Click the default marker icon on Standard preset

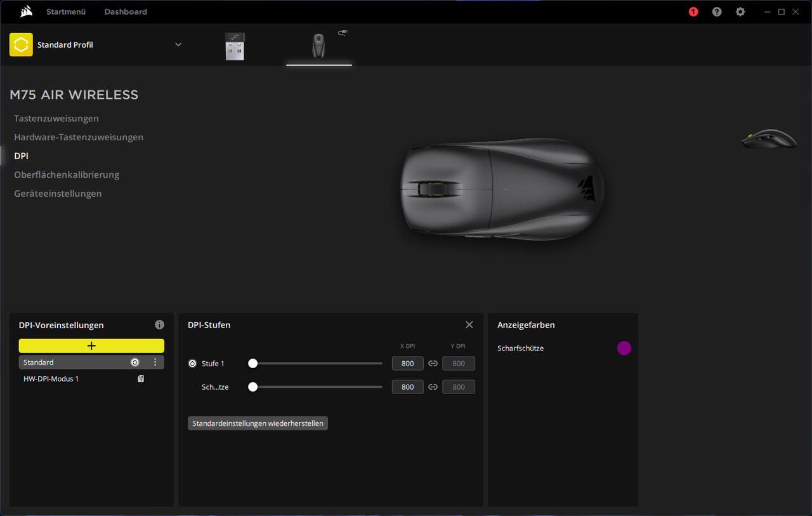pos(134,362)
